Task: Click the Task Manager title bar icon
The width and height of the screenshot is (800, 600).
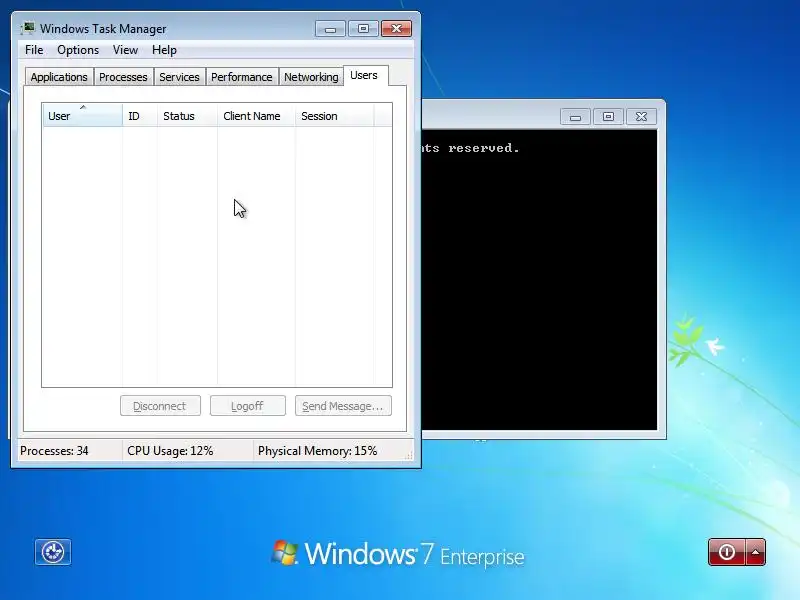Action: [x=28, y=28]
